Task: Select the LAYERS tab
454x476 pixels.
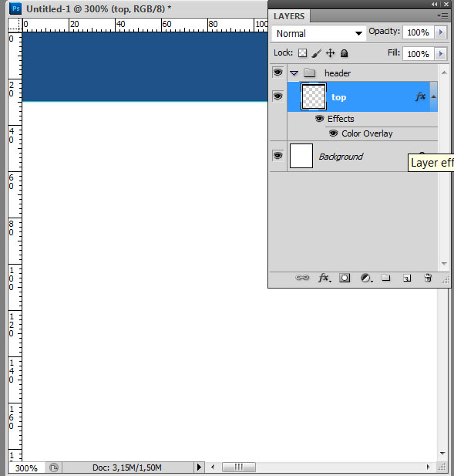Action: 289,16
